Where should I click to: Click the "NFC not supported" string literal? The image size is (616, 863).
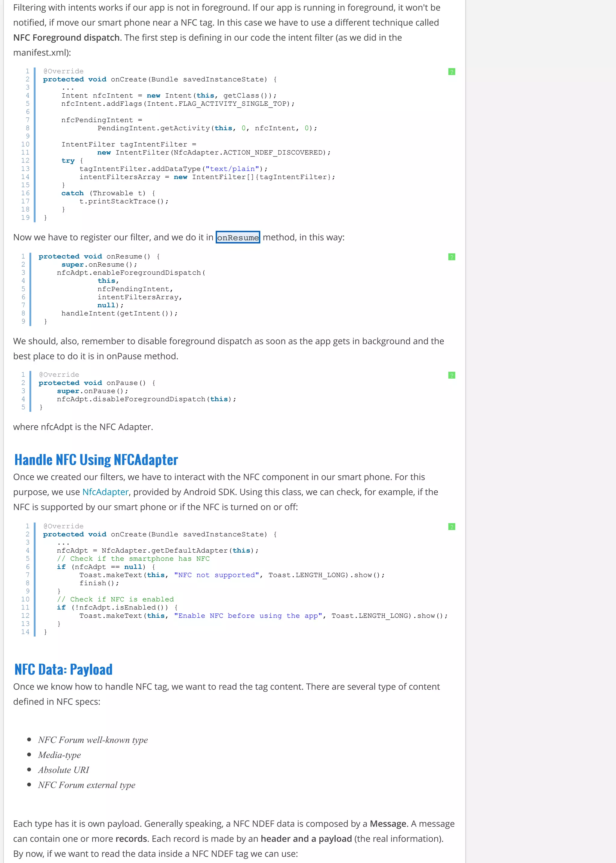pos(217,575)
